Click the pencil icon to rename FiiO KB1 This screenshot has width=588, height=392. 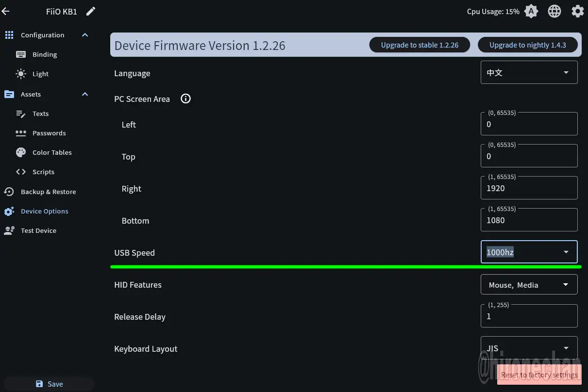[91, 12]
